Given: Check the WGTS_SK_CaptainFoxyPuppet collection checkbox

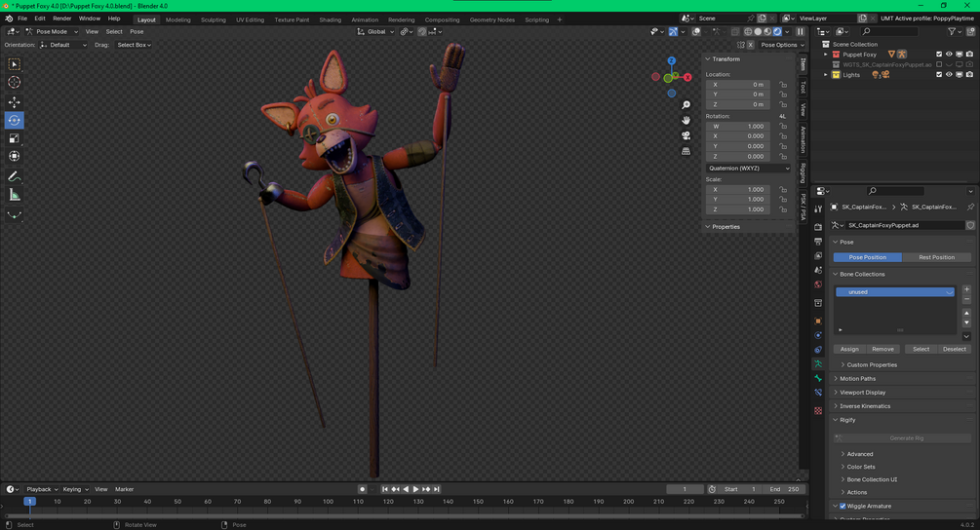Looking at the screenshot, I should click(x=939, y=64).
